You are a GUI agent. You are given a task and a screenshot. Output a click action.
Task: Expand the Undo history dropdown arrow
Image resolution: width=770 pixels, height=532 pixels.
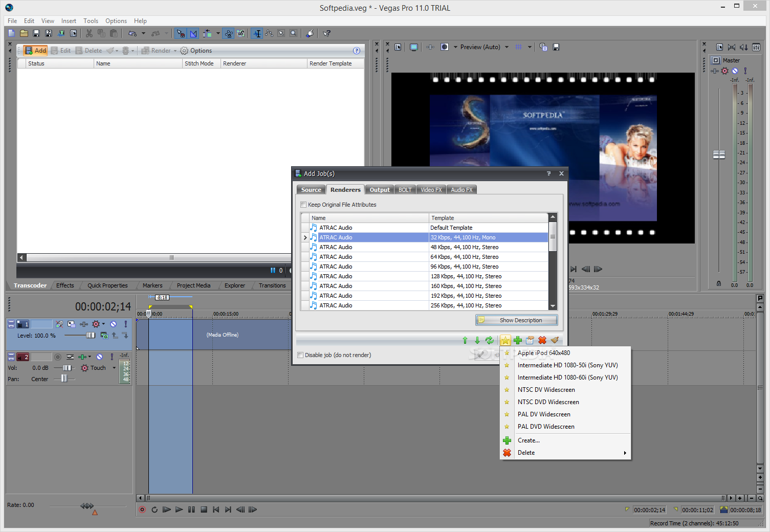point(143,33)
